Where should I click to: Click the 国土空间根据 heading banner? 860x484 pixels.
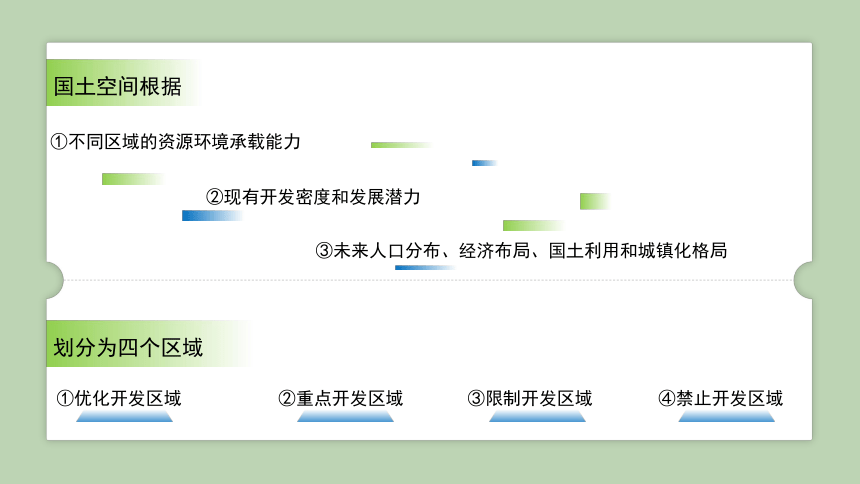coord(125,83)
